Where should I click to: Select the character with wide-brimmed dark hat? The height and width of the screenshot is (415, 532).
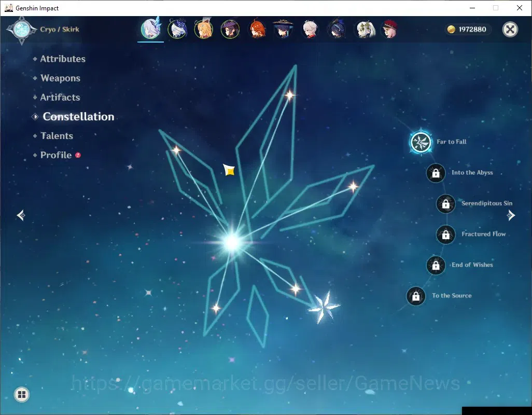point(283,29)
